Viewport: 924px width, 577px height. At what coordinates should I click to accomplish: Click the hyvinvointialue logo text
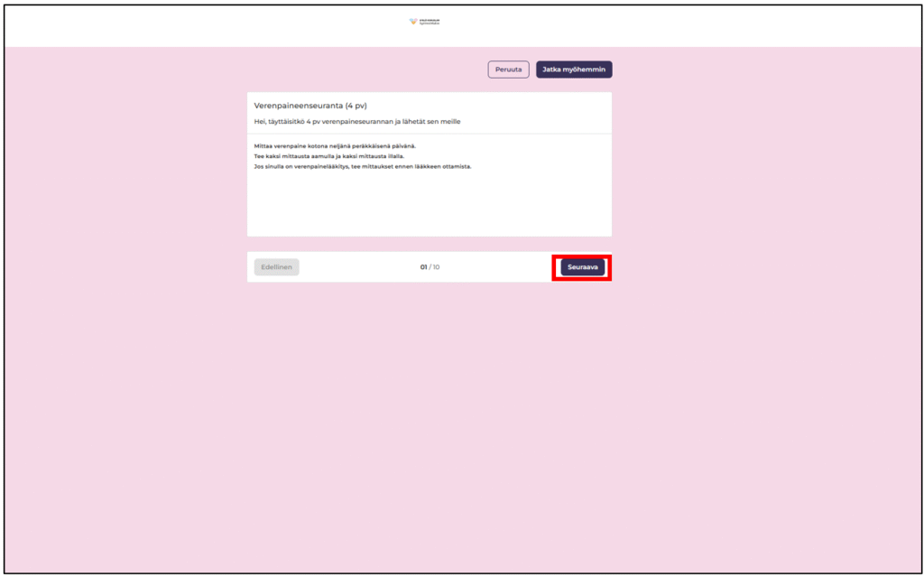(x=430, y=22)
